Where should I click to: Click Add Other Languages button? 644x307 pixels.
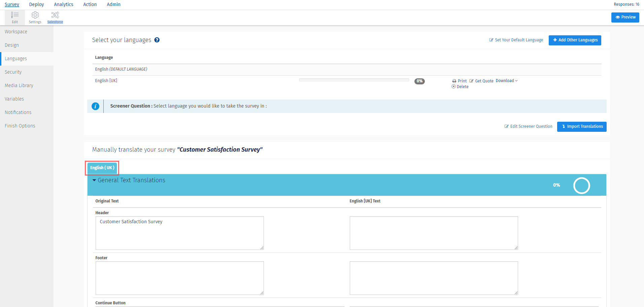tap(575, 40)
